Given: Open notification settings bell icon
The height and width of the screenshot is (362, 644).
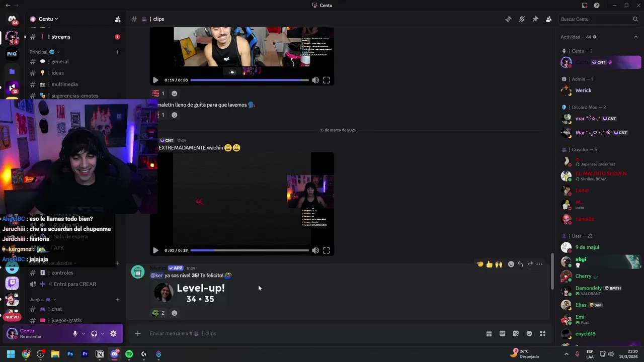Looking at the screenshot, I should coord(522,19).
